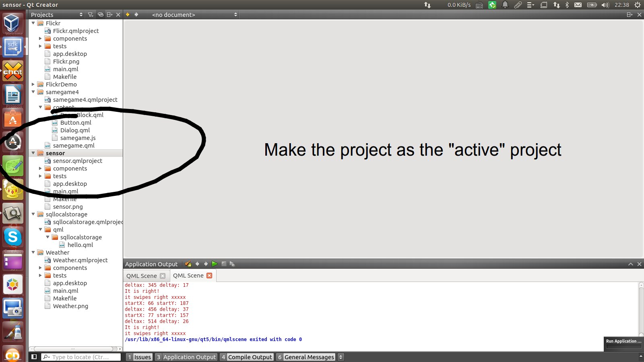Click the yellow go back arrow
Viewport: 644px width, 362px height.
click(128, 14)
